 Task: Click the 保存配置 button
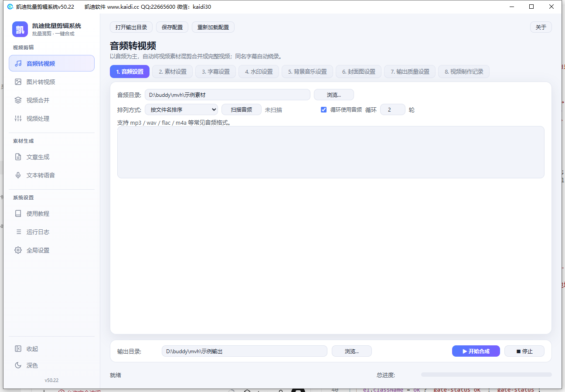pos(172,27)
